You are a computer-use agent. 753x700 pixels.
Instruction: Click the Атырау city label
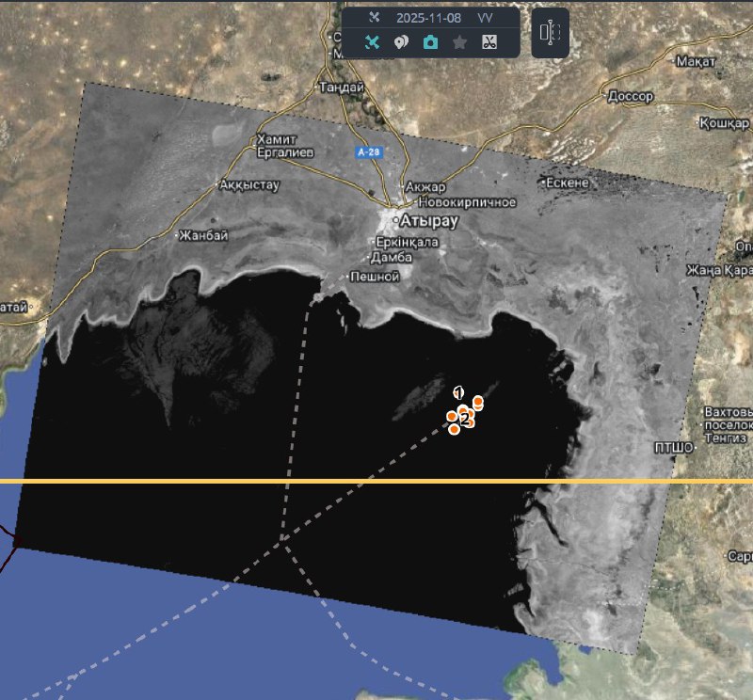[428, 222]
